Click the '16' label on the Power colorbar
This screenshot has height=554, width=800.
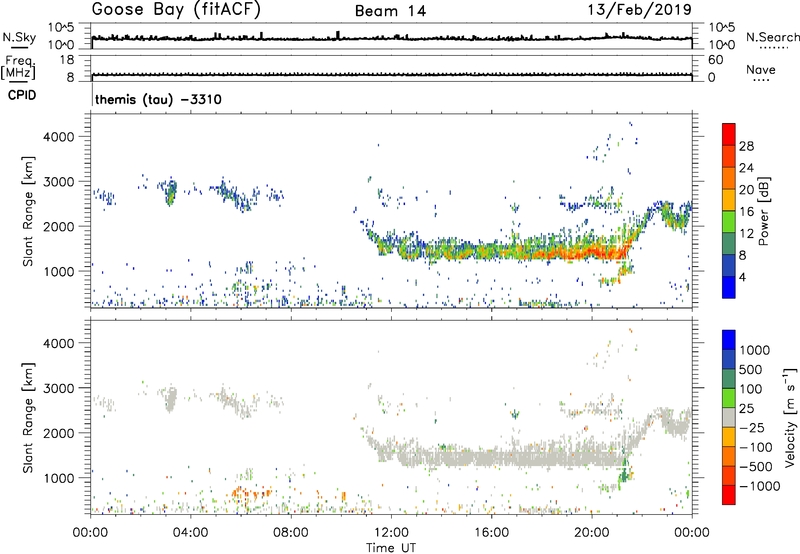(746, 212)
